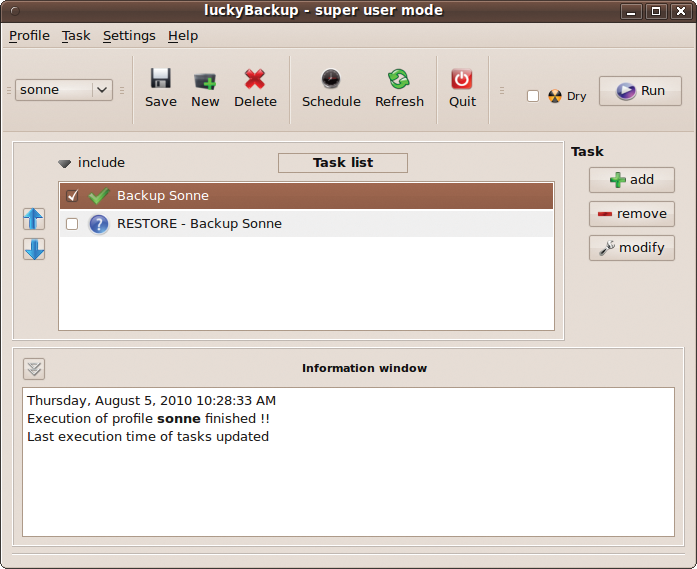This screenshot has height=569, width=697.
Task: Select the Backup Sonne task row
Action: [306, 196]
